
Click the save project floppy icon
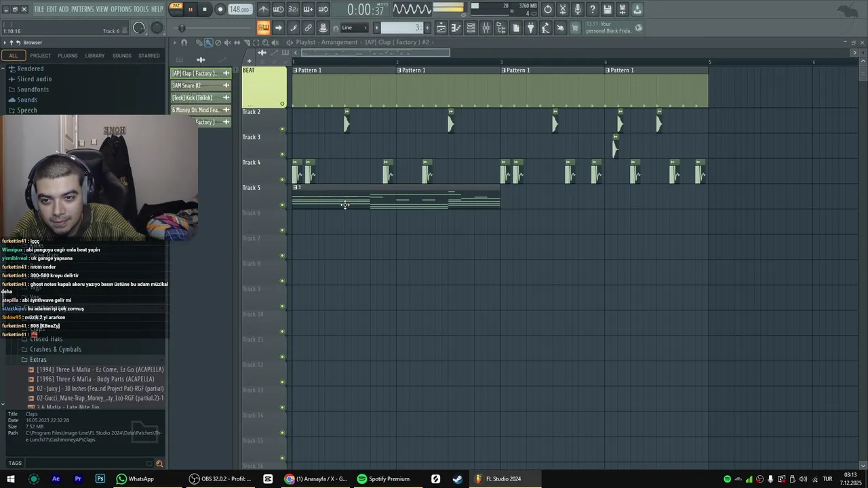(x=607, y=9)
